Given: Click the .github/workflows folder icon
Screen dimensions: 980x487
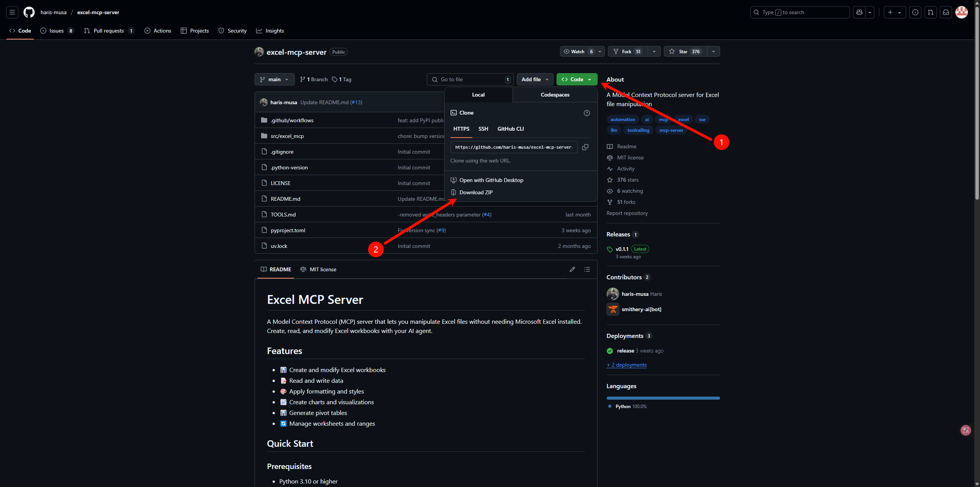Looking at the screenshot, I should tap(264, 120).
